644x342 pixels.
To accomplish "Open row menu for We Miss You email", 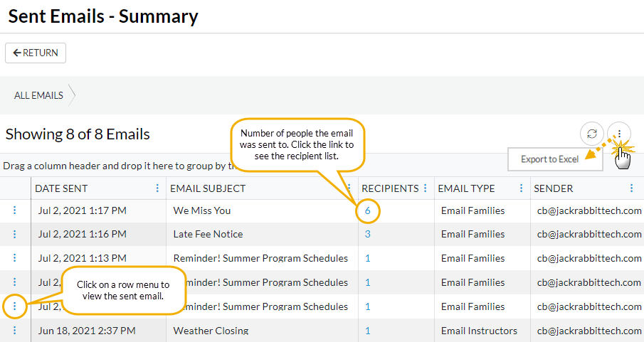I will coord(15,210).
